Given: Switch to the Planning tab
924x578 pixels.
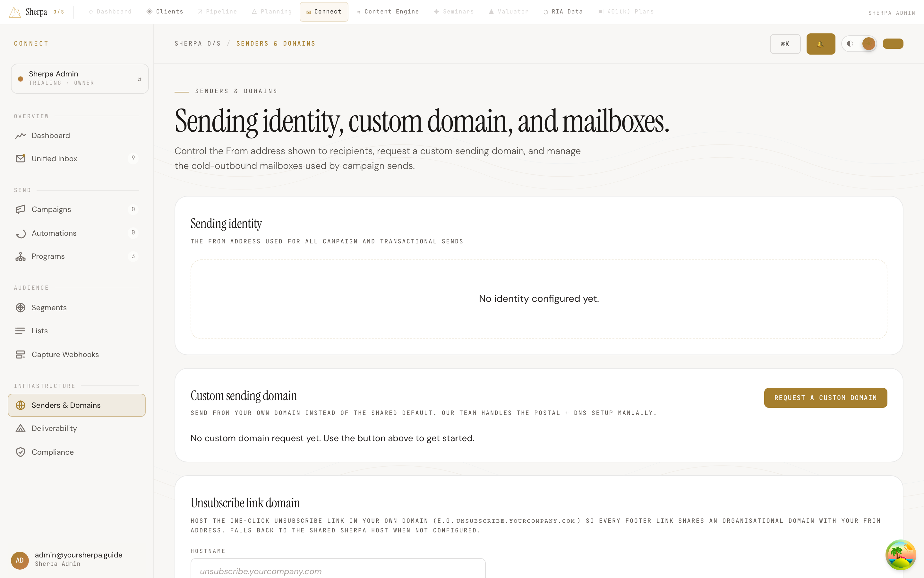Looking at the screenshot, I should [272, 12].
